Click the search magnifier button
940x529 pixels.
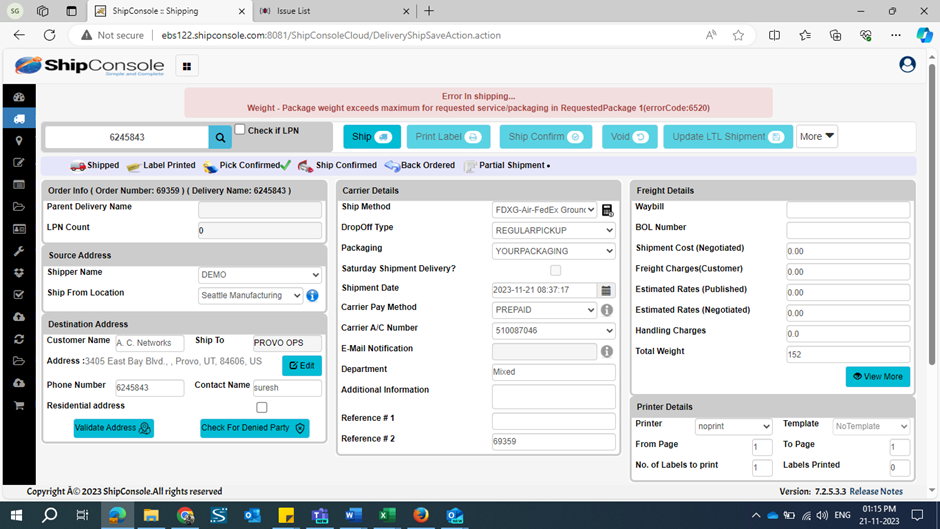point(220,137)
